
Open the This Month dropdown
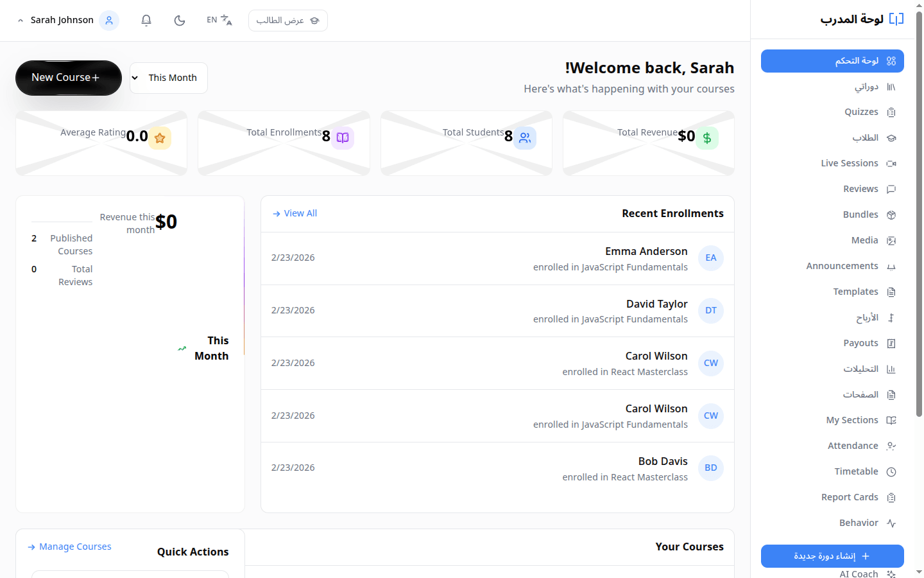tap(168, 78)
